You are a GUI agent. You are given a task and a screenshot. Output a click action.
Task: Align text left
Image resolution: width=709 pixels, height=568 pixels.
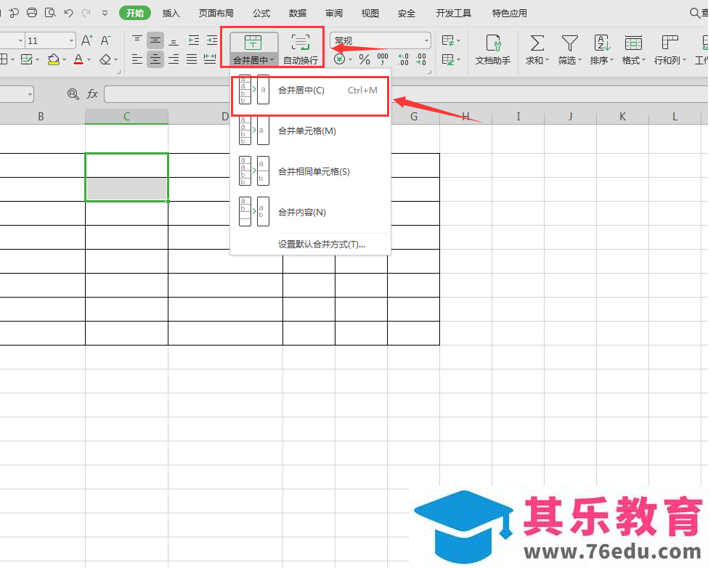(137, 59)
